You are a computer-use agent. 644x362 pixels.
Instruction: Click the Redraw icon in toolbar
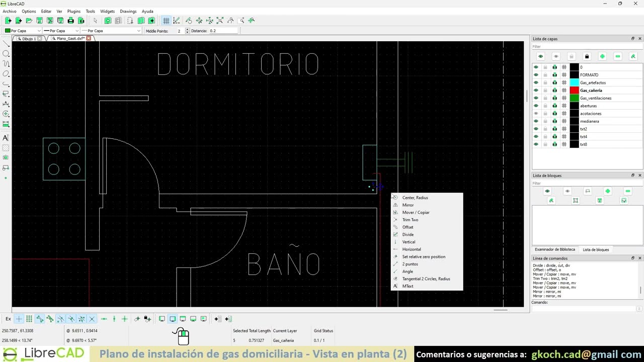pyautogui.click(x=189, y=21)
